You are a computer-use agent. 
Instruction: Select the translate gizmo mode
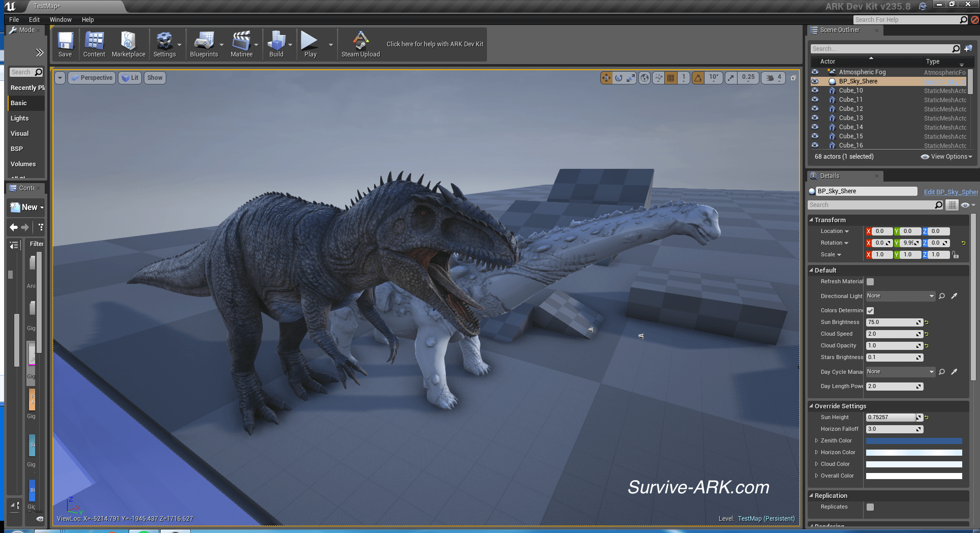606,78
